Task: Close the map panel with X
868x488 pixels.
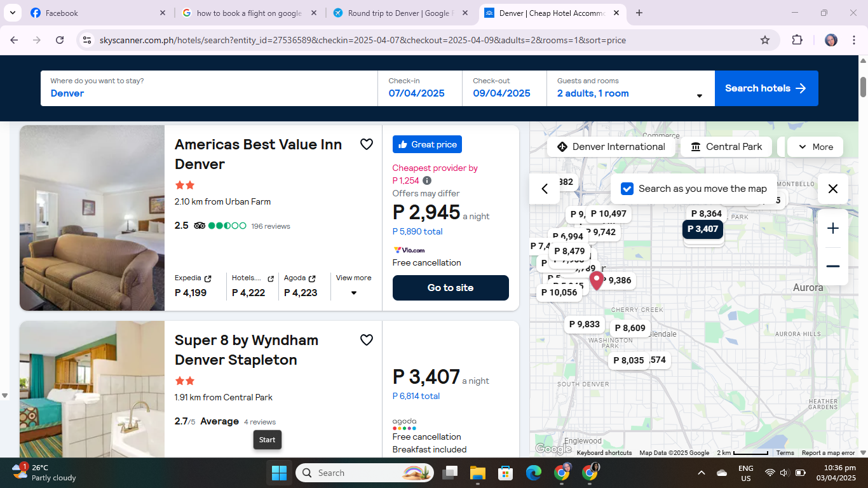Action: (833, 189)
